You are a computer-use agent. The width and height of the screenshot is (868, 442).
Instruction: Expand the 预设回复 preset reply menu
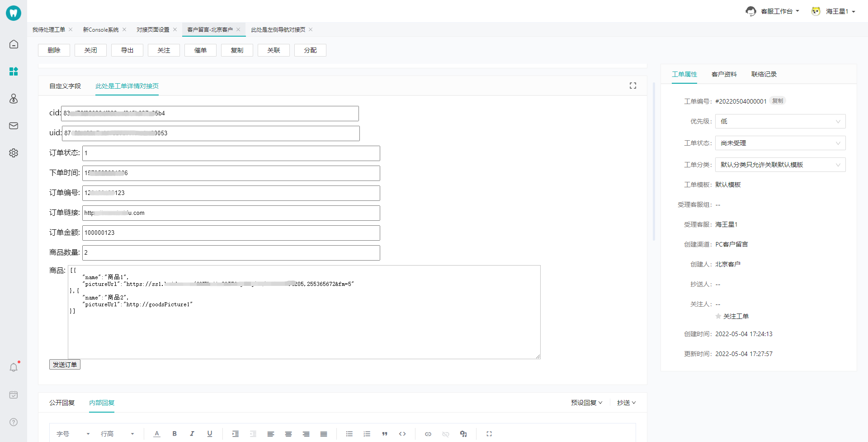586,403
